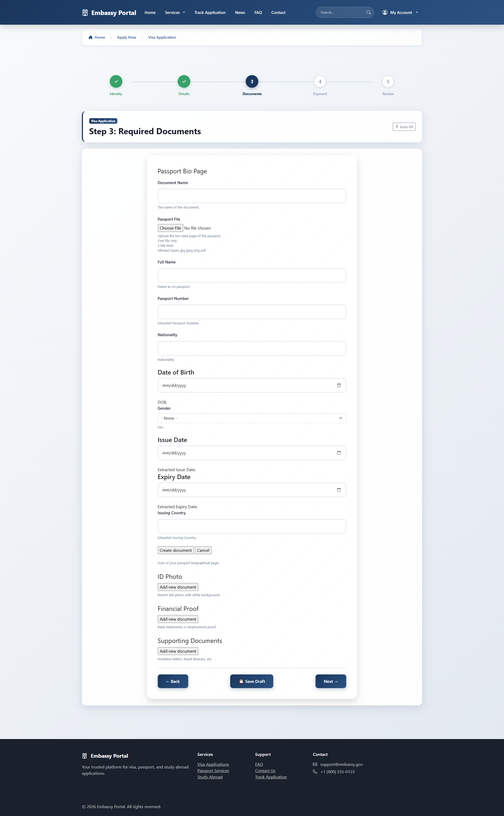Open the FAQ nav item
Viewport: 504px width, 816px height.
tap(258, 13)
